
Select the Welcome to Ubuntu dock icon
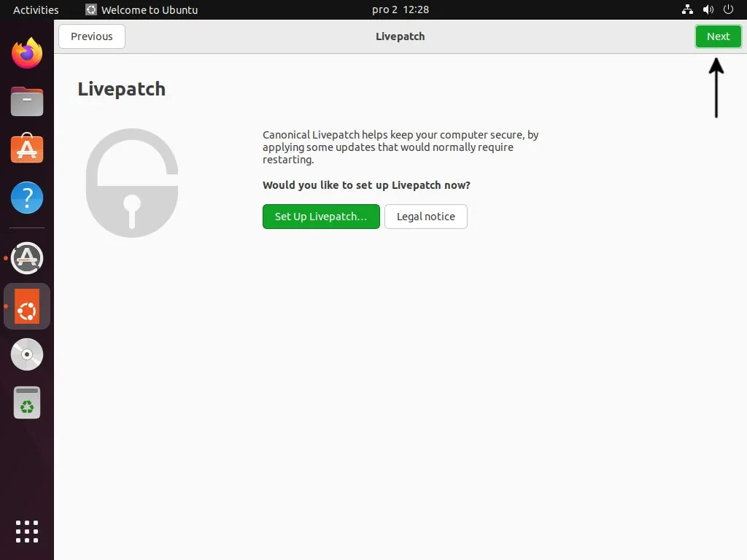pyautogui.click(x=27, y=306)
